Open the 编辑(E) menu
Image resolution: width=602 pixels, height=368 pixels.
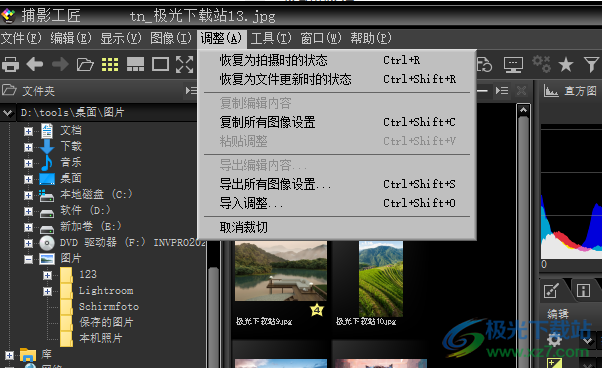point(71,38)
